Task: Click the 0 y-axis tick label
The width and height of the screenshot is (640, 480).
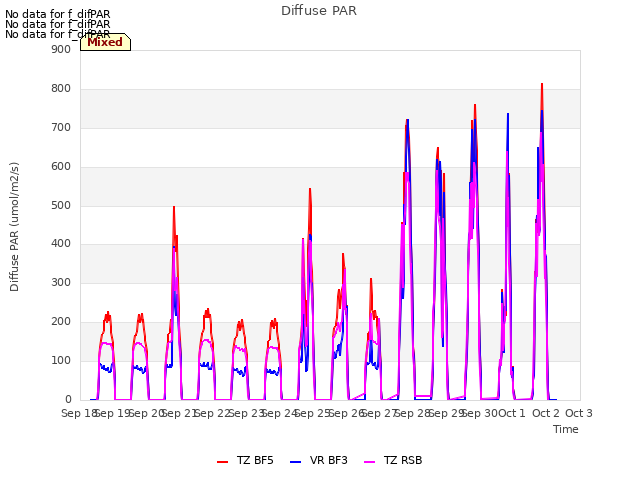Action: [68, 400]
